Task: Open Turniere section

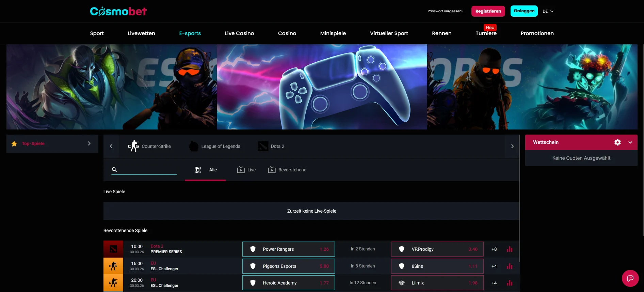Action: [x=486, y=33]
